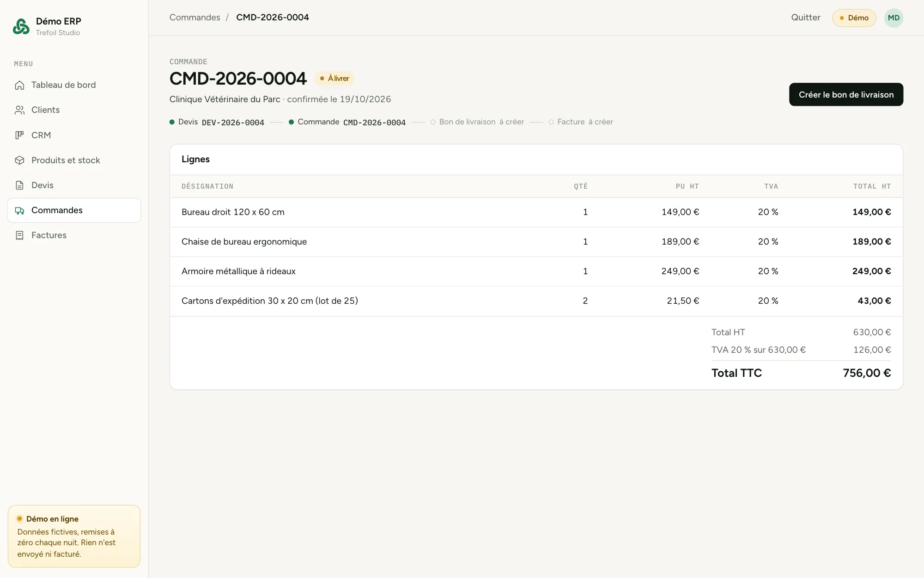This screenshot has height=578, width=924.
Task: Click the 43,00 € line total
Action: click(874, 301)
